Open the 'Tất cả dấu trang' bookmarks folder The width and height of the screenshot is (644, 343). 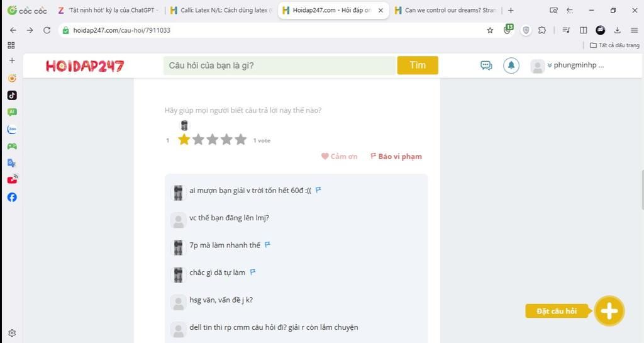tap(615, 45)
